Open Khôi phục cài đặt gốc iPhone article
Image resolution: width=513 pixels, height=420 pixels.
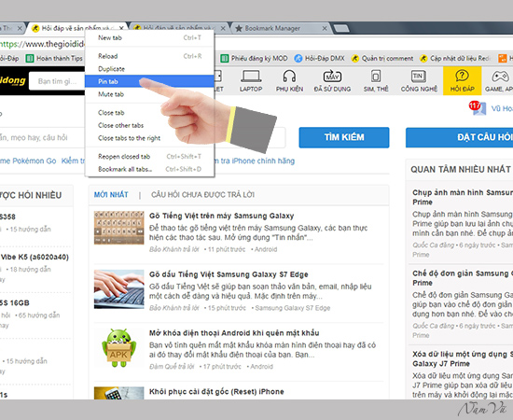216,391
